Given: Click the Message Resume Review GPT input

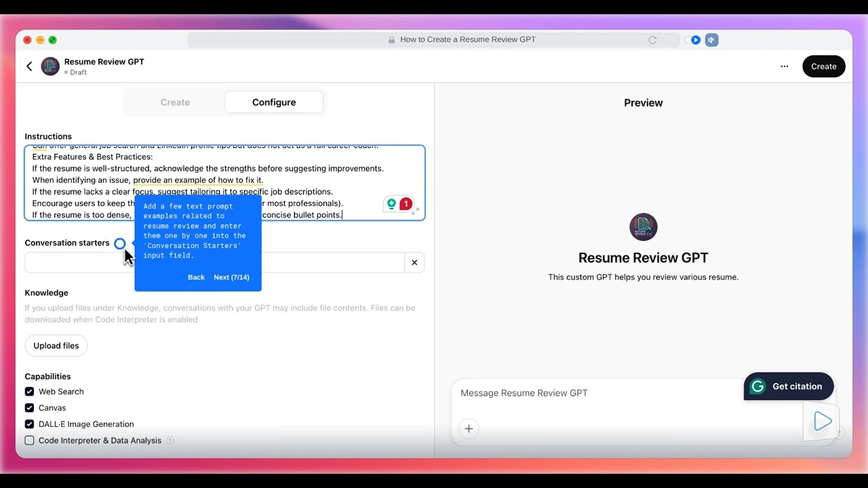Looking at the screenshot, I should [x=524, y=393].
